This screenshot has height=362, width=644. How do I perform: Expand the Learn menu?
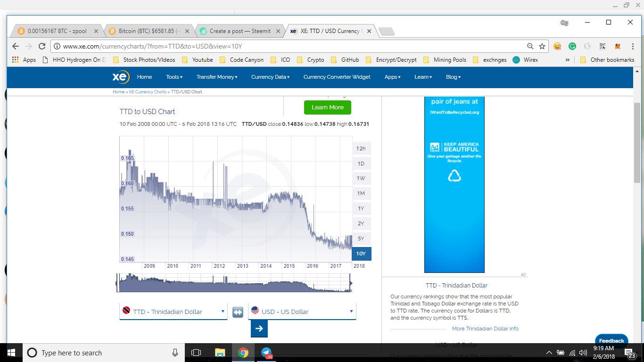coord(423,77)
